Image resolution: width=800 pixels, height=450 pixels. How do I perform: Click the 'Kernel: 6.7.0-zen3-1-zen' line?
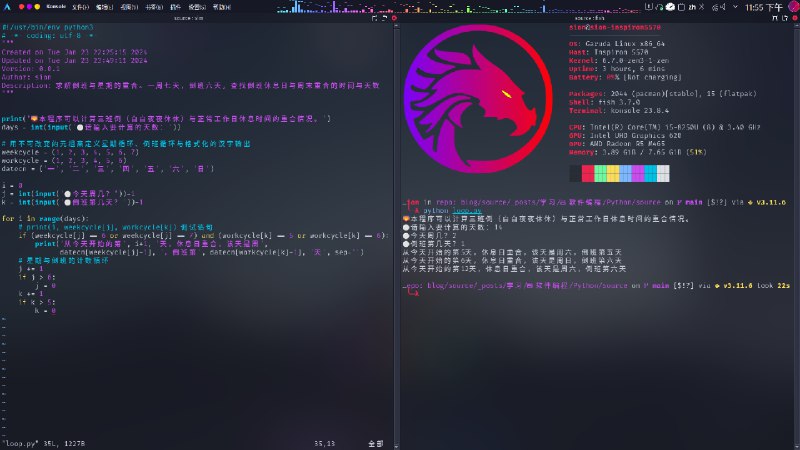point(619,60)
